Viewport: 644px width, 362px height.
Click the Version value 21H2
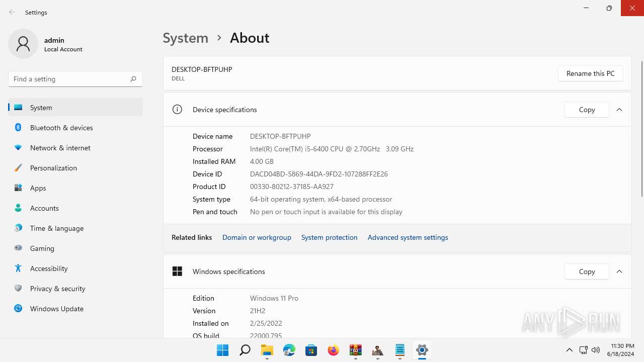[258, 311]
